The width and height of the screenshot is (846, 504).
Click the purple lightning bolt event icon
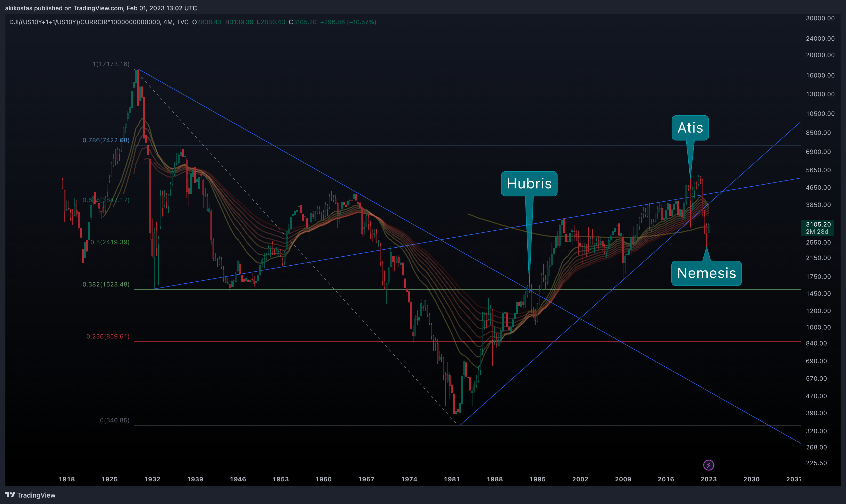tap(708, 465)
